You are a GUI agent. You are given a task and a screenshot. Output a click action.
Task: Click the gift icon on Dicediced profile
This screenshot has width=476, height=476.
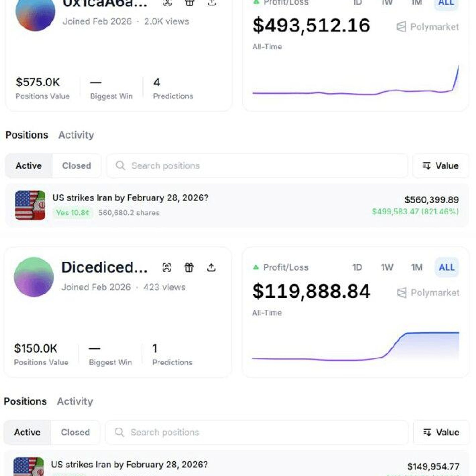pyautogui.click(x=189, y=267)
